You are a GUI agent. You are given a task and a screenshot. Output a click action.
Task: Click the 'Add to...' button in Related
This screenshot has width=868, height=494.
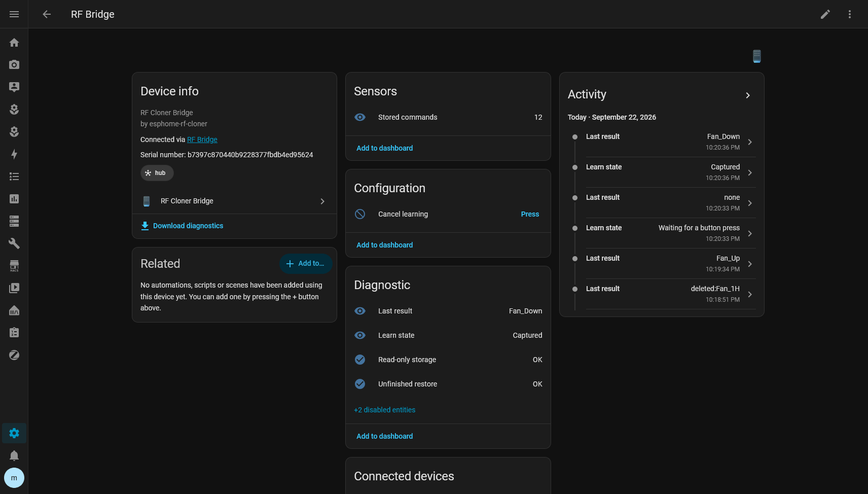click(x=305, y=264)
